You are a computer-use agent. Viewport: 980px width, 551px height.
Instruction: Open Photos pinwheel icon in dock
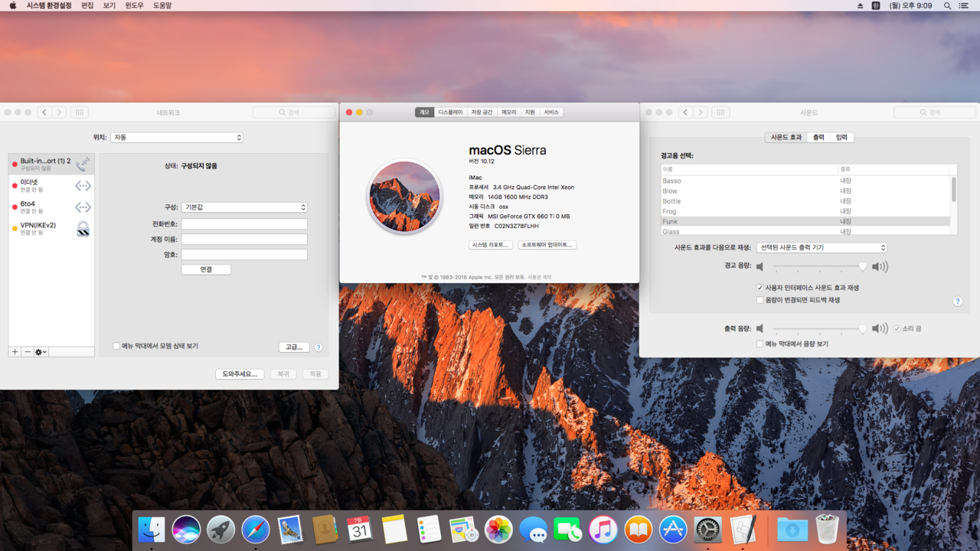click(x=498, y=530)
